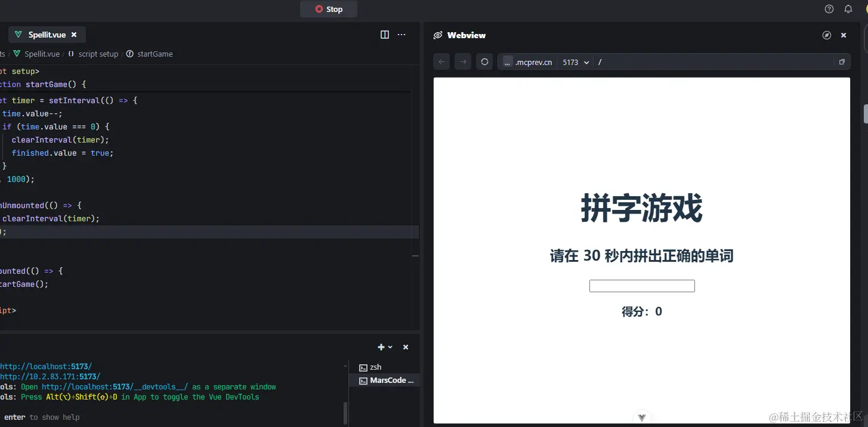Click the Webview panel eye icon
This screenshot has width=868, height=427.
438,35
